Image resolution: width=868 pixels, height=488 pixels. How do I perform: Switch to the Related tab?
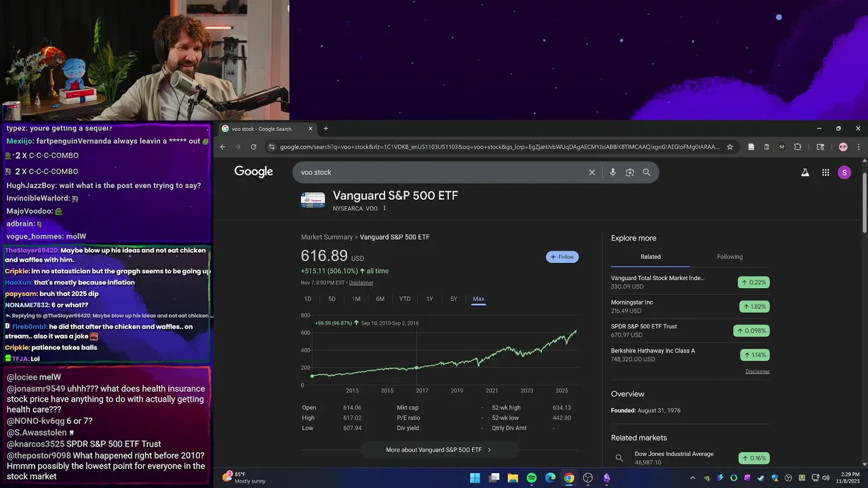pyautogui.click(x=650, y=257)
